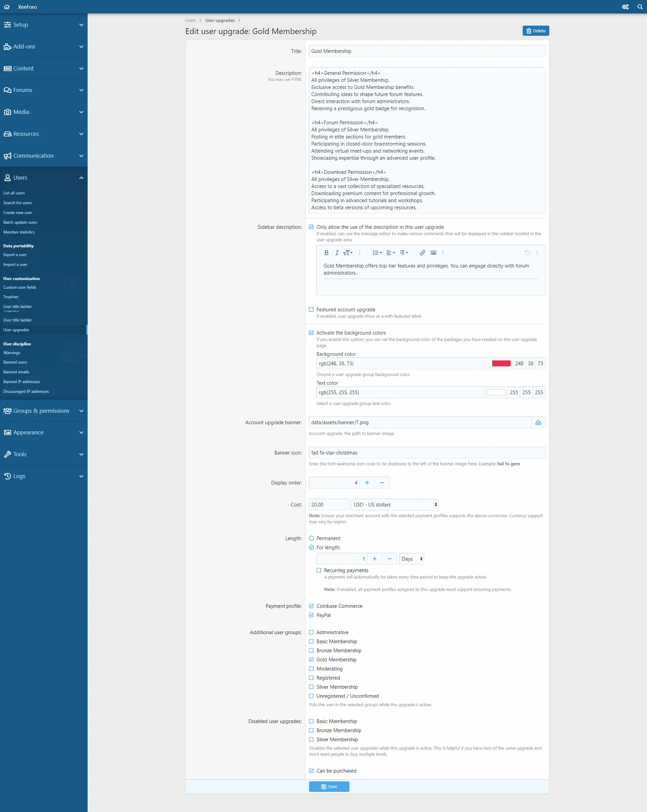Decrease length value with minus button
This screenshot has width=647, height=812.
tap(390, 559)
